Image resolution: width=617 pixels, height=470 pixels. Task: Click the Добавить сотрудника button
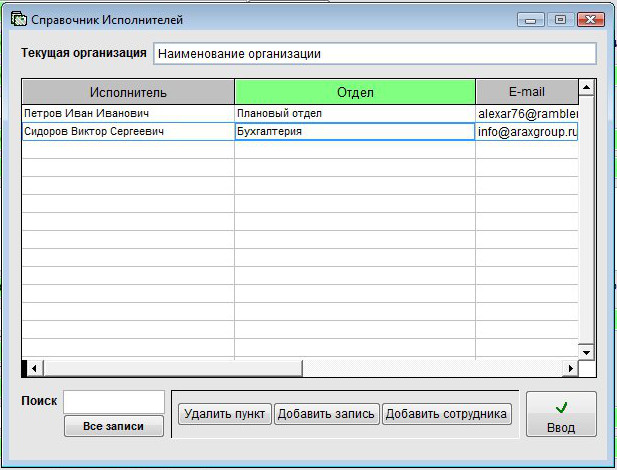[x=447, y=414]
